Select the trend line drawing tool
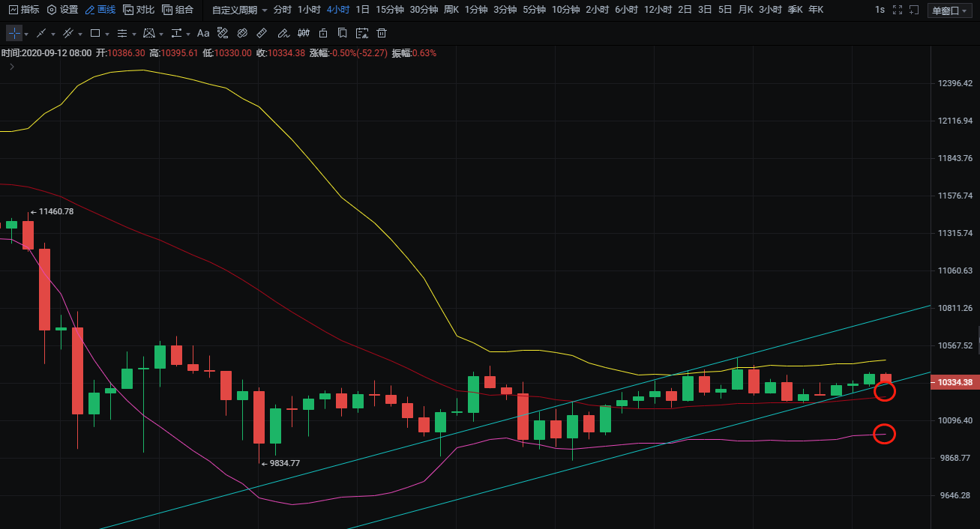Image resolution: width=980 pixels, height=529 pixels. tap(41, 34)
